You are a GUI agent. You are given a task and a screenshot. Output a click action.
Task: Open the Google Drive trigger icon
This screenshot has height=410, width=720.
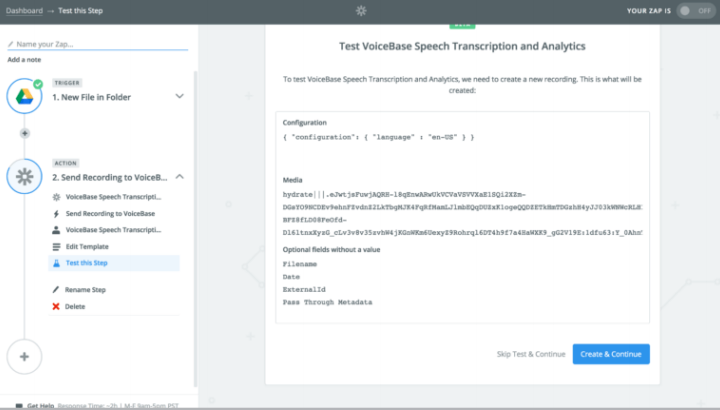coord(24,96)
